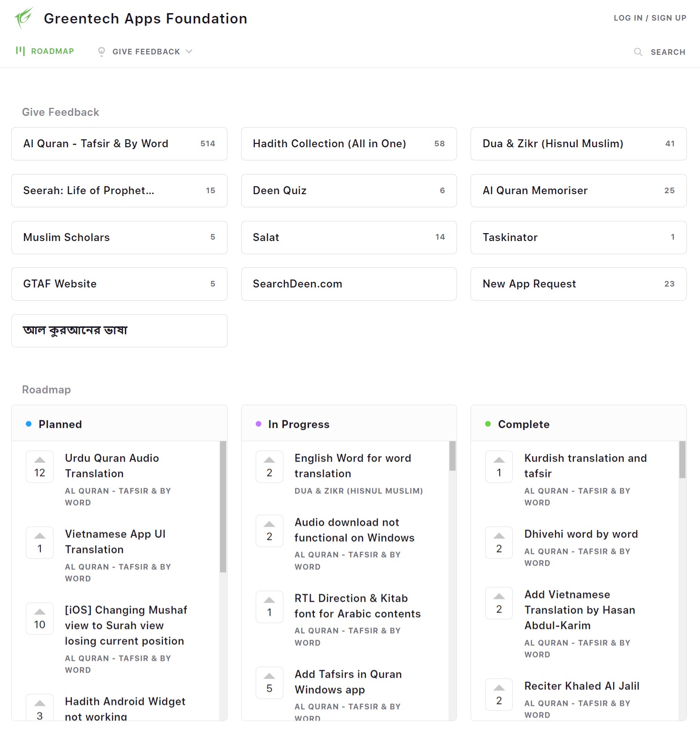The height and width of the screenshot is (733, 700).
Task: Click the Greentech green leaf logo
Action: [x=23, y=18]
